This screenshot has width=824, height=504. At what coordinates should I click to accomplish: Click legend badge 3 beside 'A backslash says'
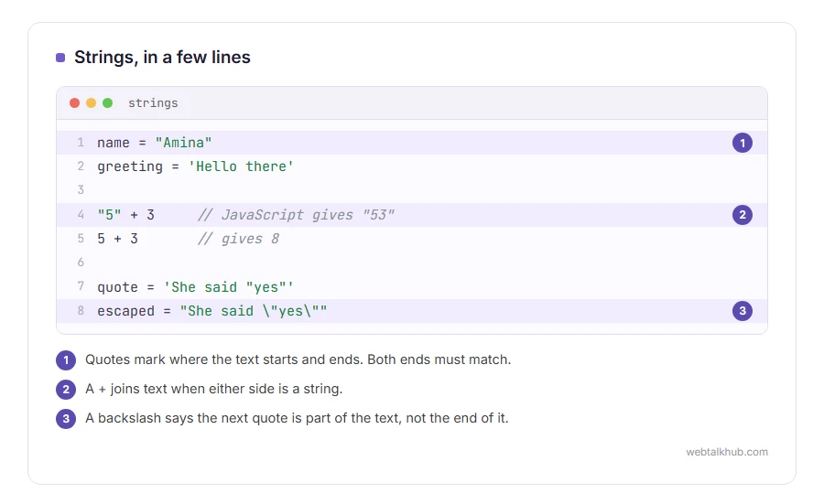(66, 419)
